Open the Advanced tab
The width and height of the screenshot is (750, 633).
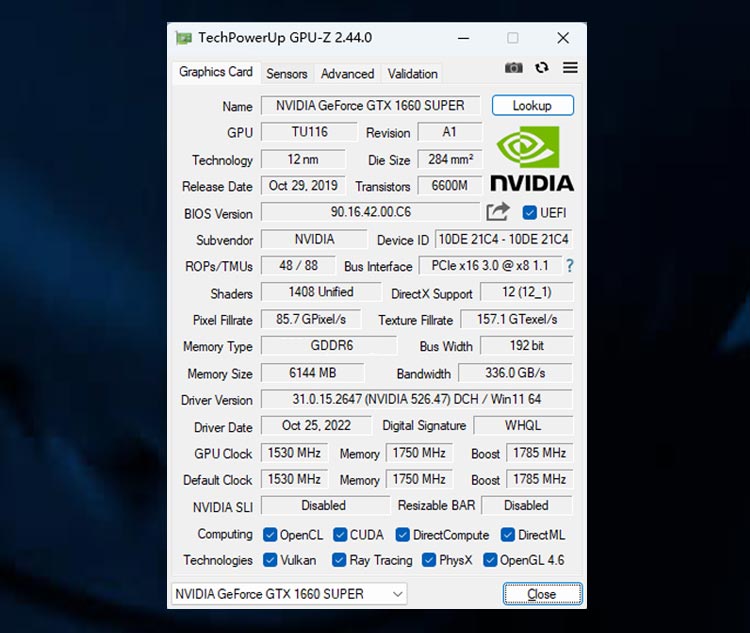347,74
